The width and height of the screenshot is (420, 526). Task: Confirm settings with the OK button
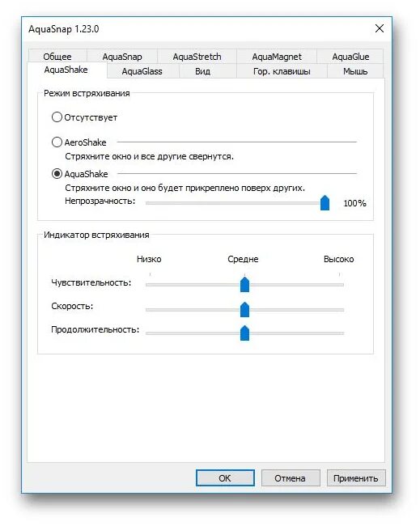(x=225, y=477)
